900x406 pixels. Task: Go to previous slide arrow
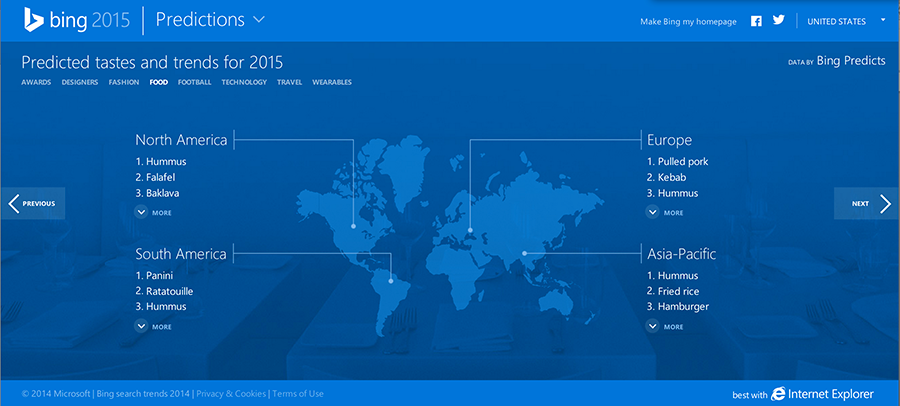click(32, 203)
